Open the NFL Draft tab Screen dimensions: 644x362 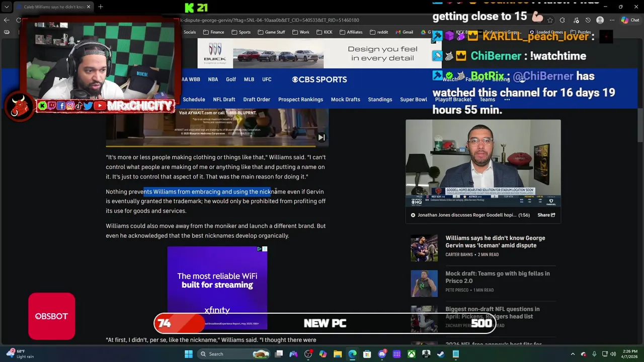pyautogui.click(x=224, y=100)
